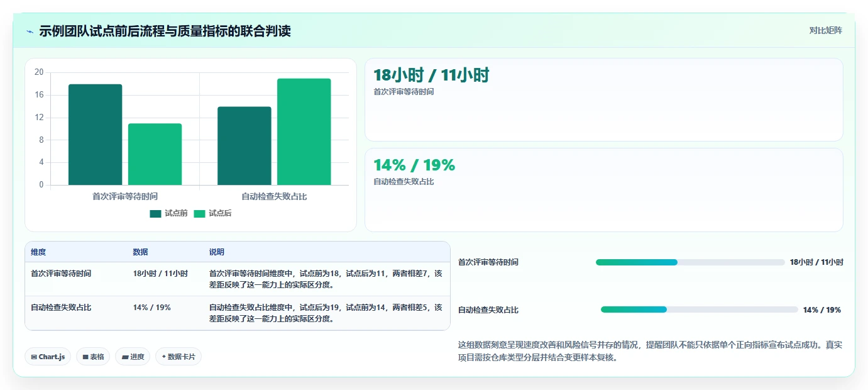
Task: Click the y-axis value 20
Action: click(x=39, y=72)
